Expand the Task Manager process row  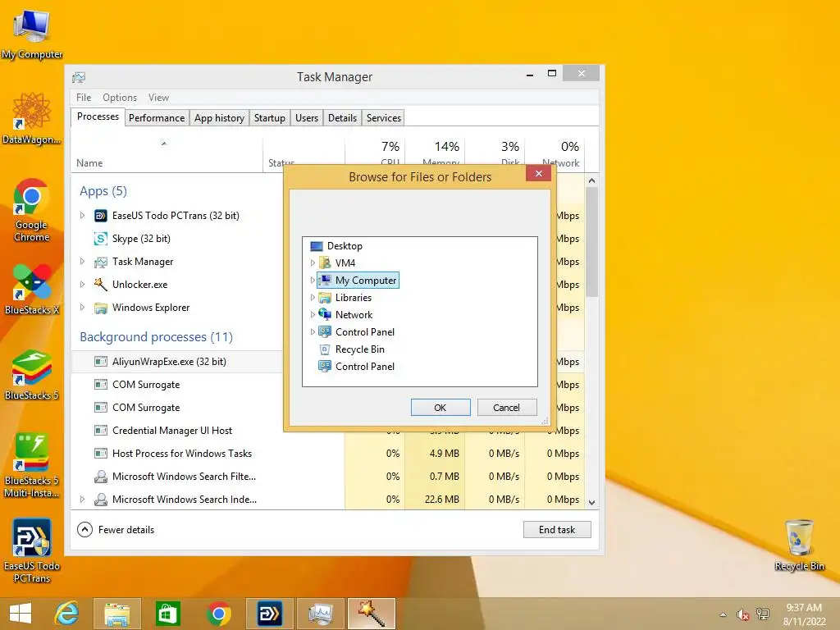pos(82,262)
